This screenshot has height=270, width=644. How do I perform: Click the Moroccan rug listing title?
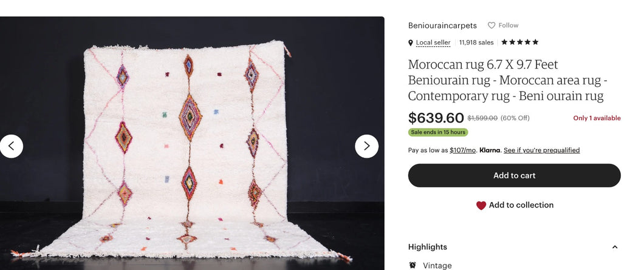[507, 80]
